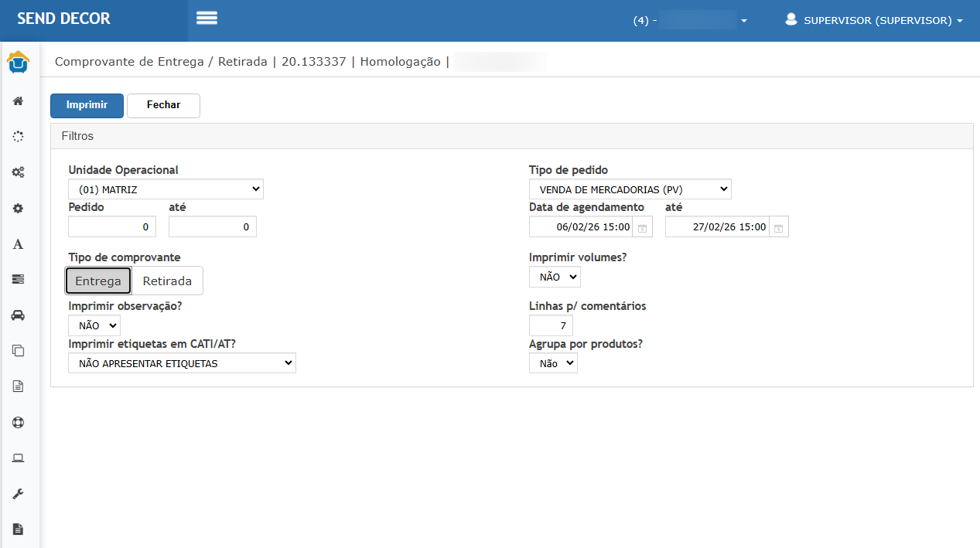Image resolution: width=980 pixels, height=548 pixels.
Task: Click the laptop icon in sidebar
Action: (x=18, y=458)
